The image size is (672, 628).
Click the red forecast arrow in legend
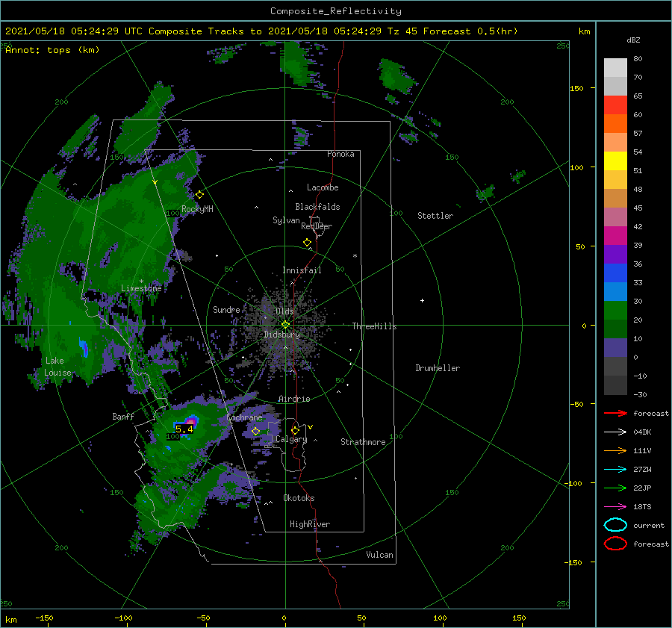click(615, 413)
